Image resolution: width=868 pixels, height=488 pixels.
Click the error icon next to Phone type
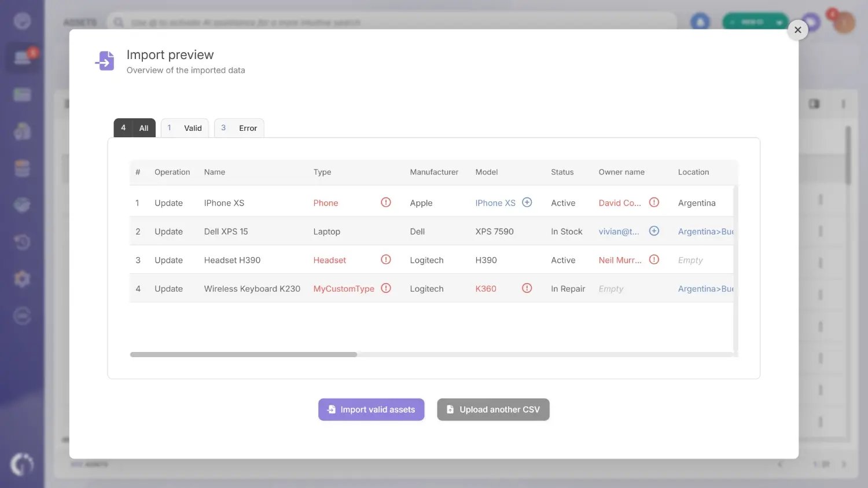386,202
